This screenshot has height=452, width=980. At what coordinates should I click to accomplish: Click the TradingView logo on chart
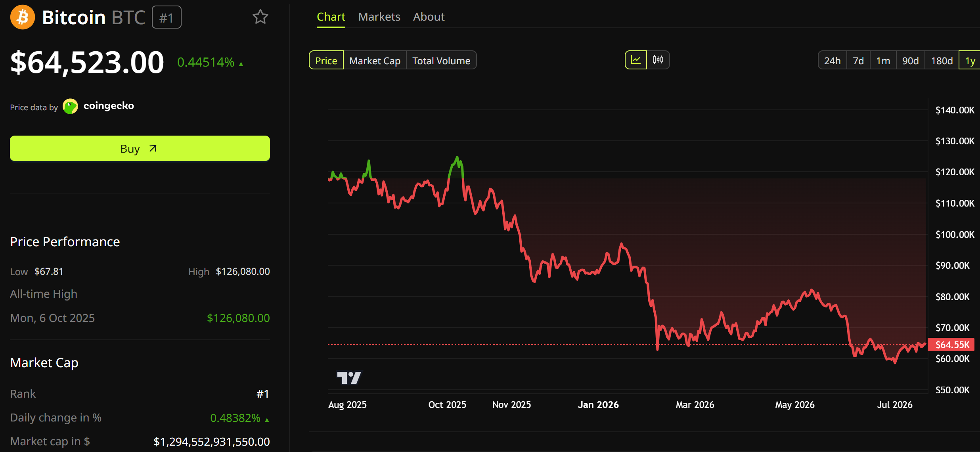coord(349,377)
